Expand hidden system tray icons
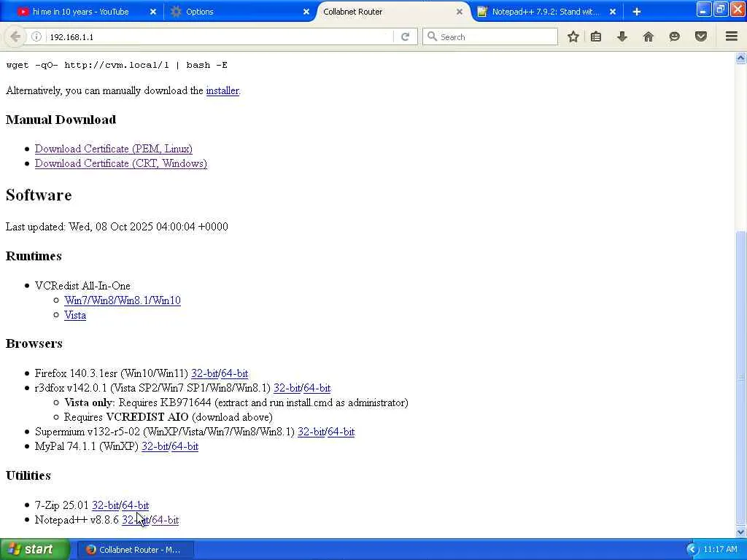 pos(692,550)
